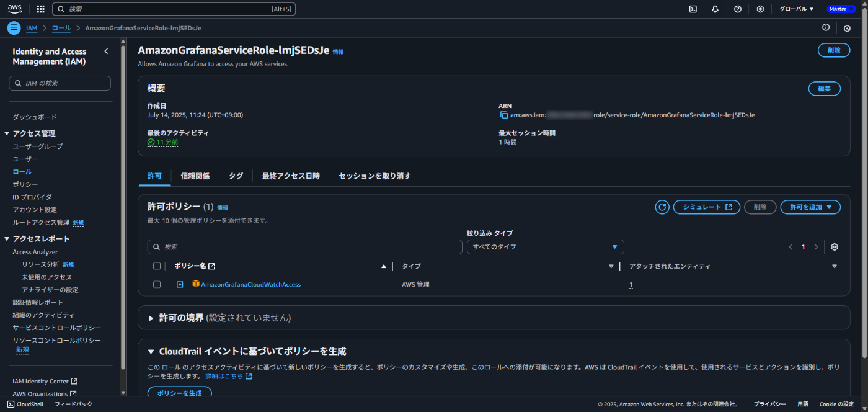This screenshot has width=868, height=412.
Task: Check the AmazonGrafanaCloudWatchAccess row checkbox
Action: tap(157, 284)
